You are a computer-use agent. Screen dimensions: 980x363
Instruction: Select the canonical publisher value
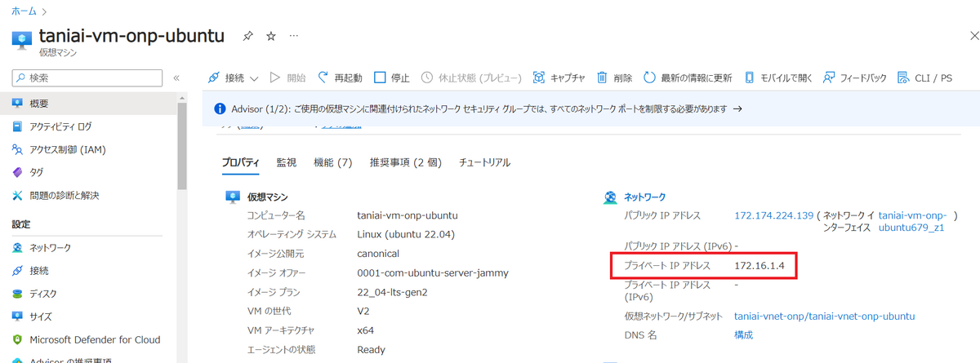pos(378,254)
